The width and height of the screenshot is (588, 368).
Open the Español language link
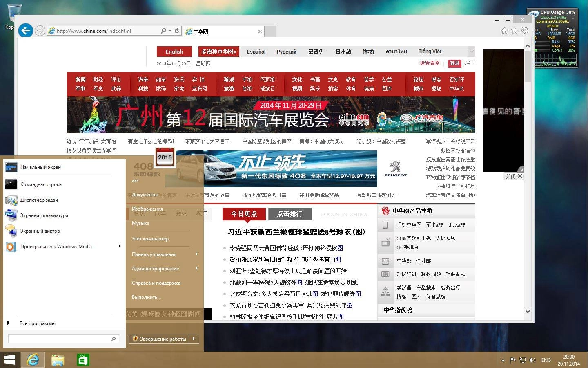click(256, 52)
